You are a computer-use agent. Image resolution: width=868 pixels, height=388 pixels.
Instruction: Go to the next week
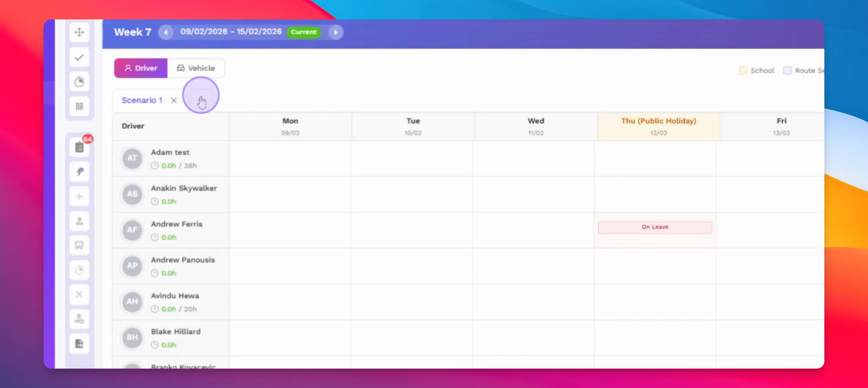coord(335,32)
